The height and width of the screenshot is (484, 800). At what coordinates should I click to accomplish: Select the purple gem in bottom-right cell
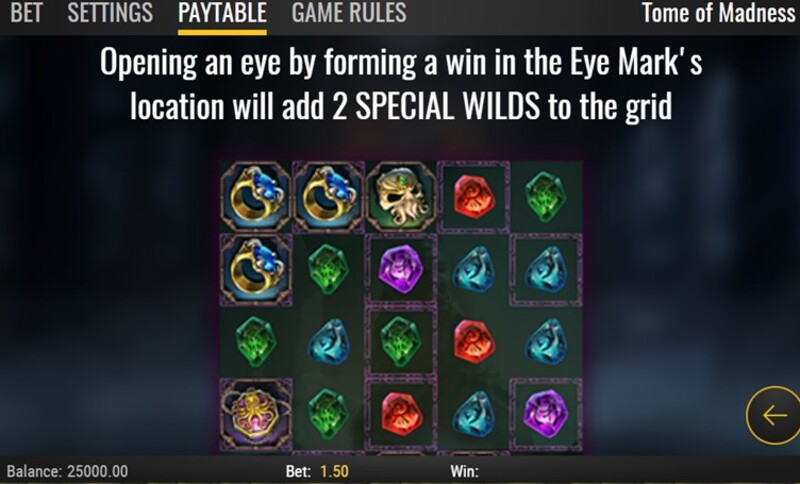(546, 414)
